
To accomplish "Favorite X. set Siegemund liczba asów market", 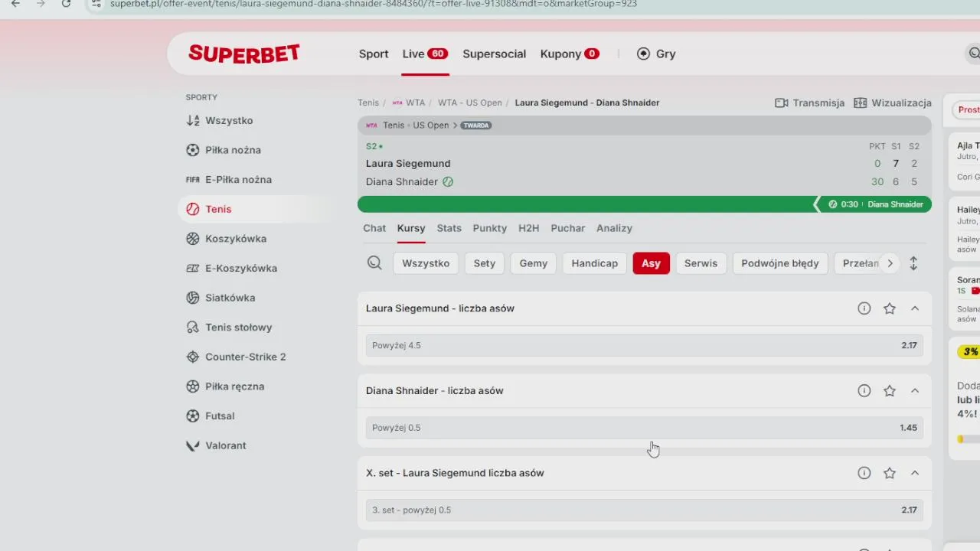I will tap(890, 473).
